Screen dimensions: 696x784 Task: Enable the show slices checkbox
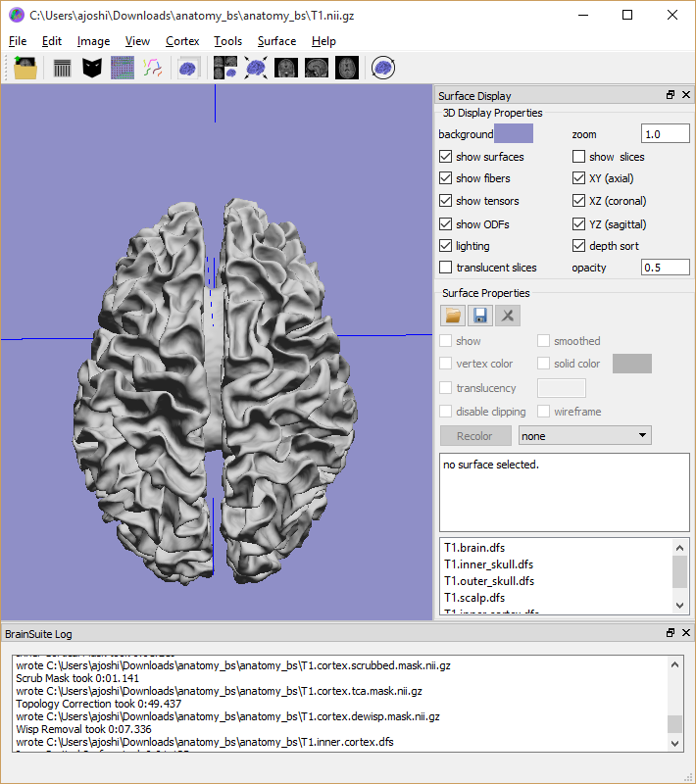579,157
